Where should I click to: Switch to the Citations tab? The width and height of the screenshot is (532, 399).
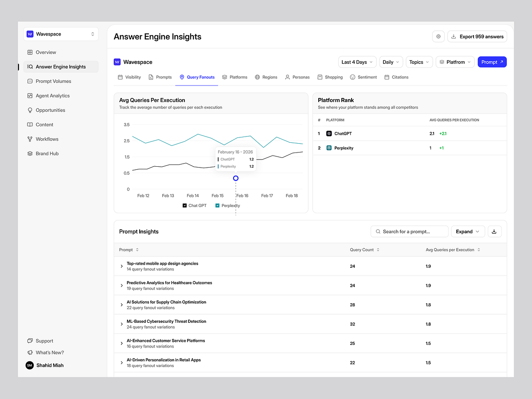[396, 77]
